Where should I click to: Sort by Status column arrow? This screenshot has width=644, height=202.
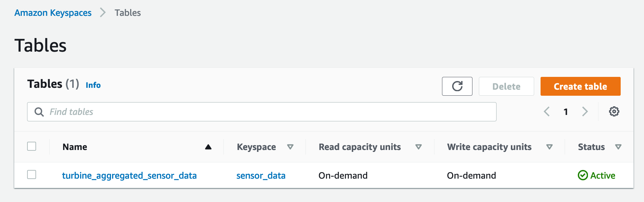pos(618,147)
